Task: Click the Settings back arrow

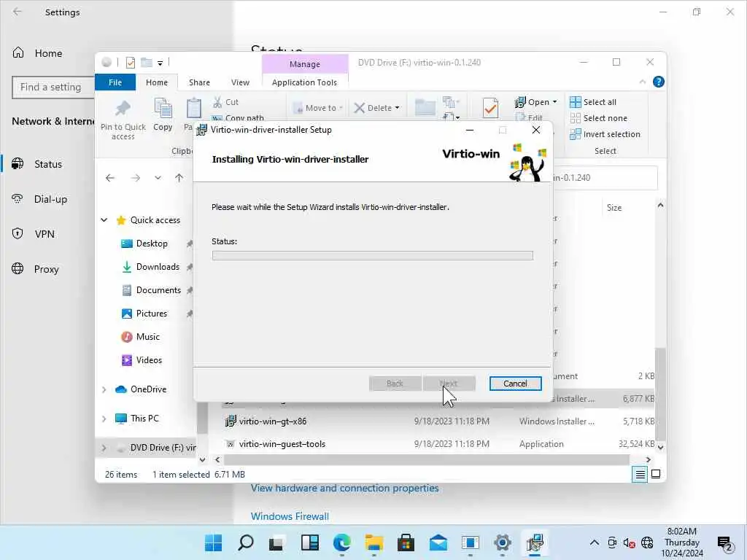Action: click(18, 12)
